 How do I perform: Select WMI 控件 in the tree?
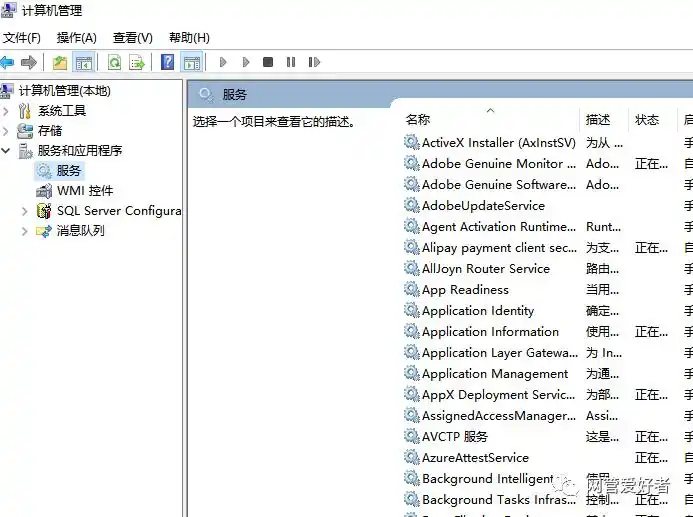pos(85,191)
